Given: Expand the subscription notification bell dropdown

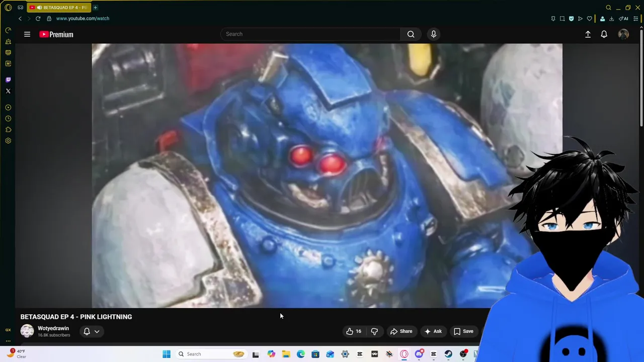Looking at the screenshot, I should (x=92, y=331).
